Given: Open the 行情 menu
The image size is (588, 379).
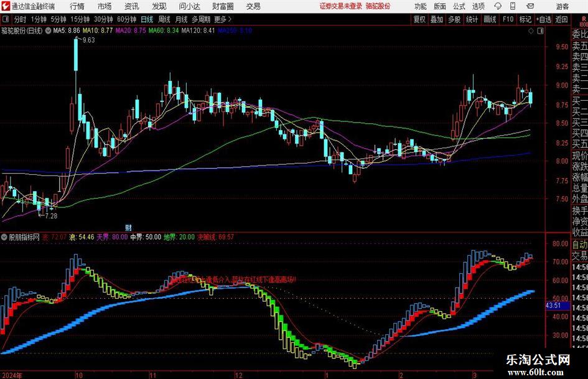Looking at the screenshot, I should coord(77,6).
